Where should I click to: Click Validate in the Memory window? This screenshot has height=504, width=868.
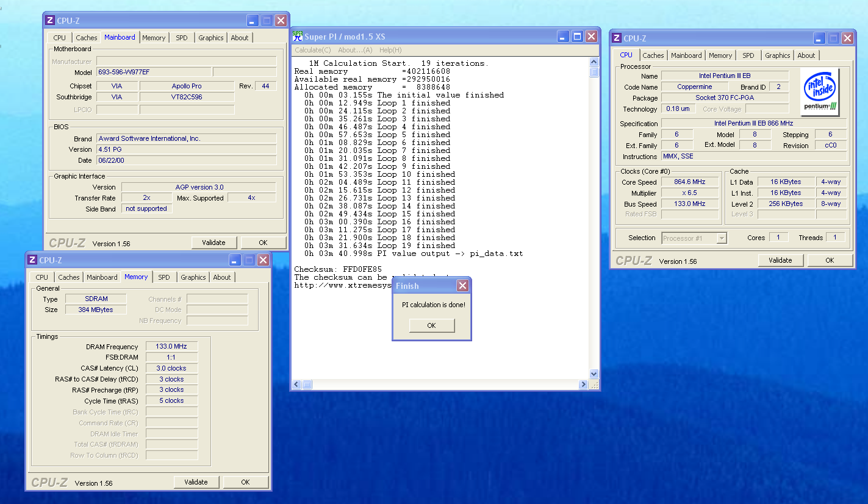(196, 482)
